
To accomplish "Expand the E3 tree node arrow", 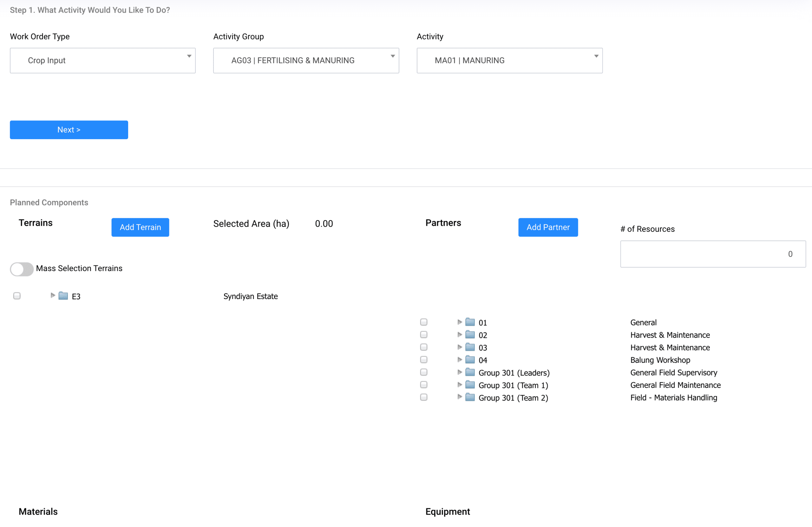I will pos(53,296).
